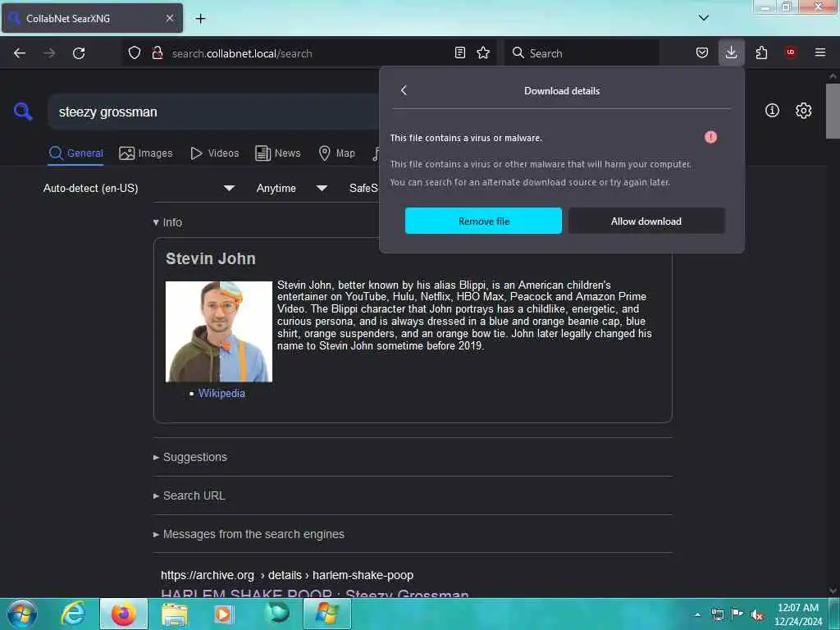
Task: Click the URL address bar
Action: (311, 53)
